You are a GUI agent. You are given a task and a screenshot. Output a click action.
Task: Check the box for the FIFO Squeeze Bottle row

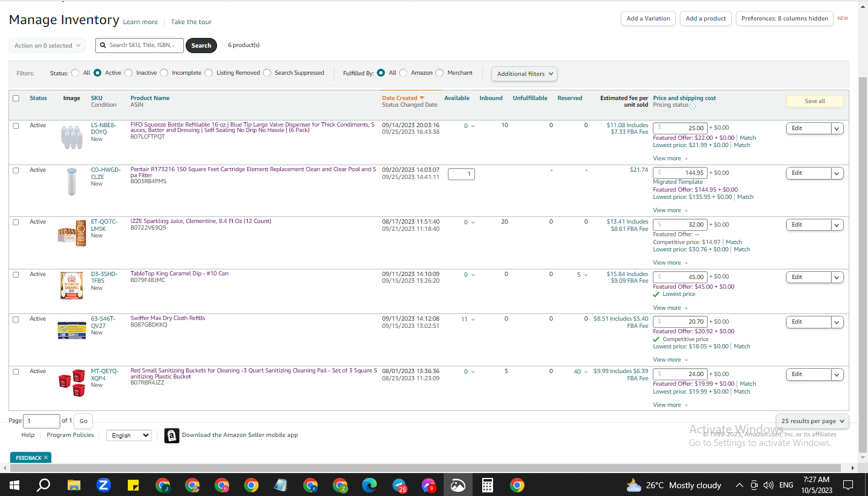(16, 126)
